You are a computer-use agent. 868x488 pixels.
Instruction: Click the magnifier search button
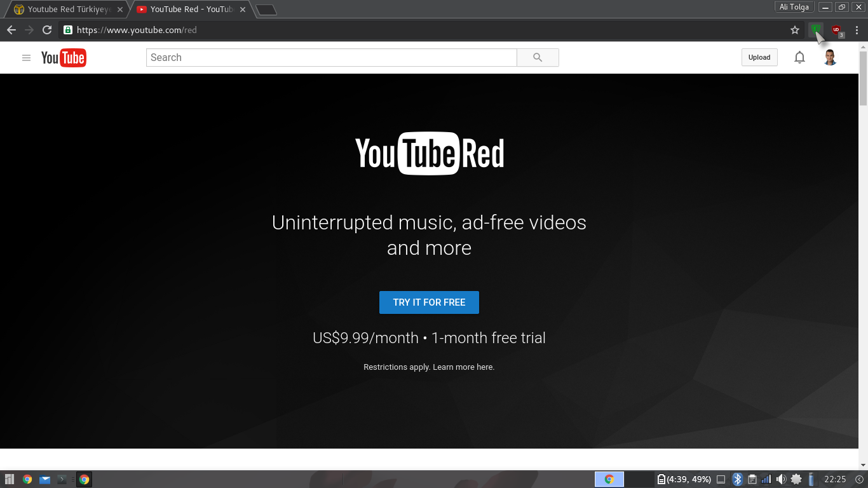point(538,57)
